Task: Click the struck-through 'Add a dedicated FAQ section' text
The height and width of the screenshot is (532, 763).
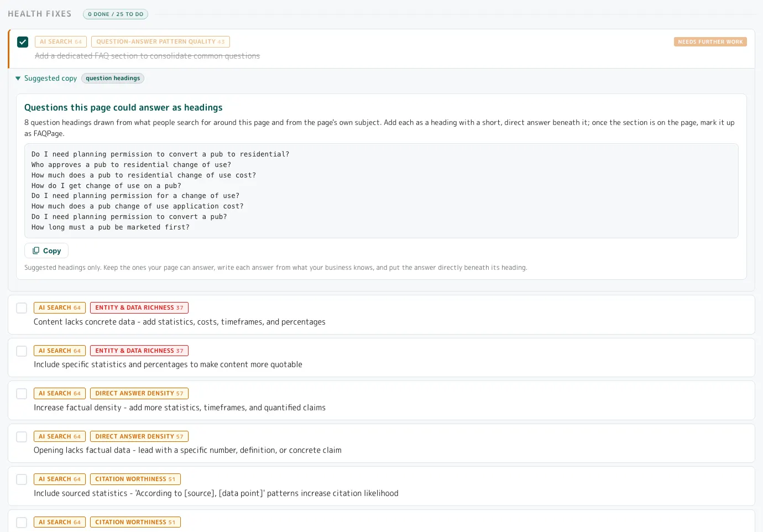Action: 147,56
